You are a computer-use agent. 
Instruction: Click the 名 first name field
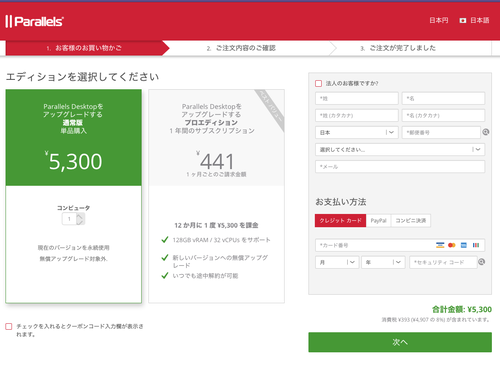(443, 98)
